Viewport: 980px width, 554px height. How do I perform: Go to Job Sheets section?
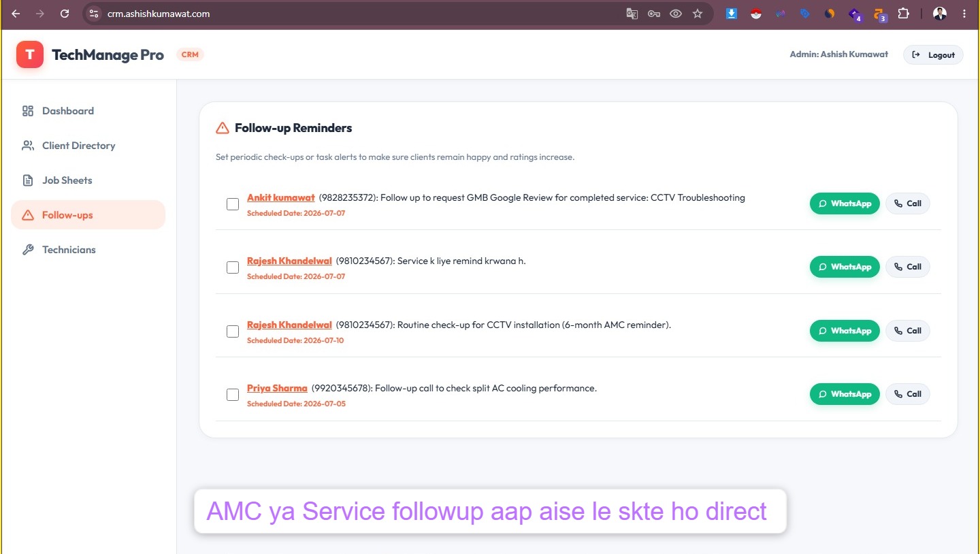(88, 180)
